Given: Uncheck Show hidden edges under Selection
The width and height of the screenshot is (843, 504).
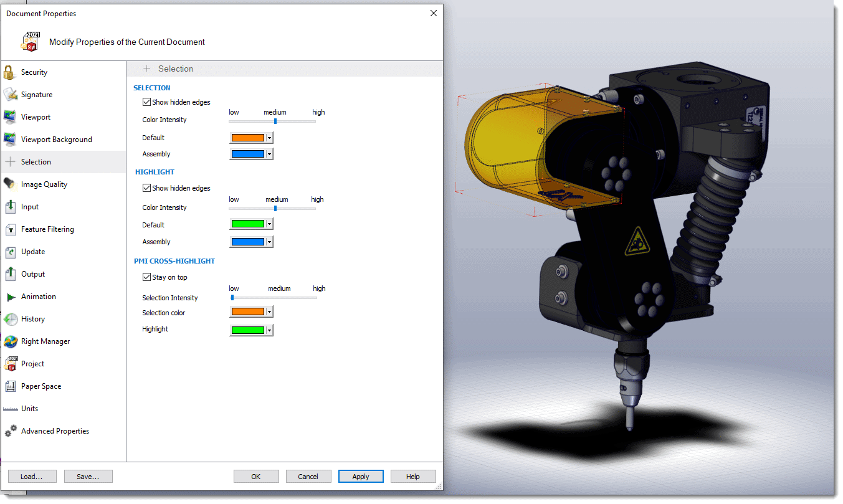Looking at the screenshot, I should [x=147, y=102].
